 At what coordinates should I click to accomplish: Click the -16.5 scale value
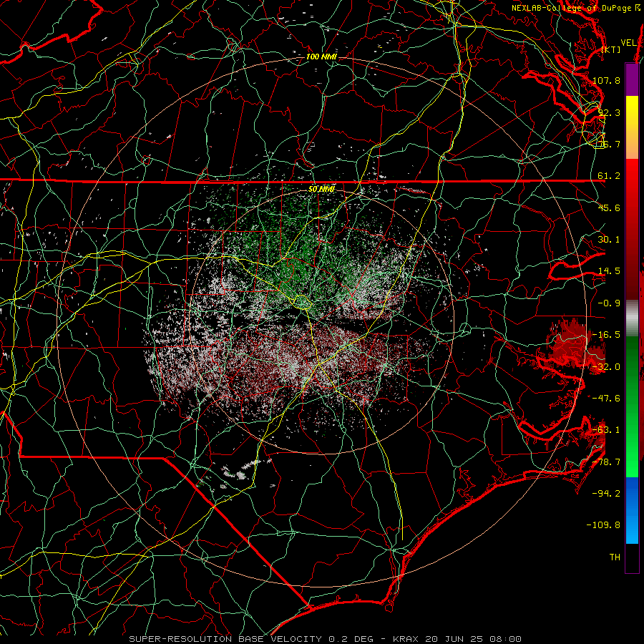pos(606,335)
